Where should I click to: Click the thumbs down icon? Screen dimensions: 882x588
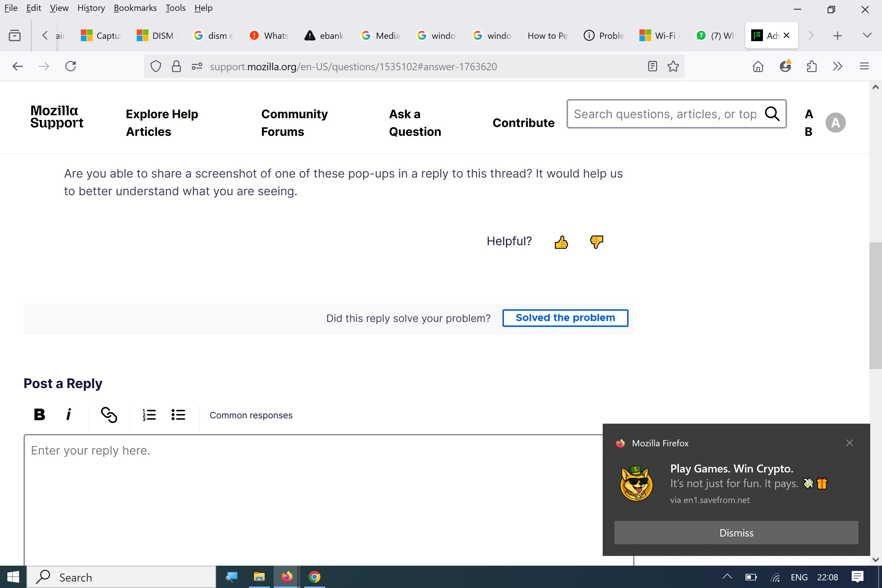(596, 241)
